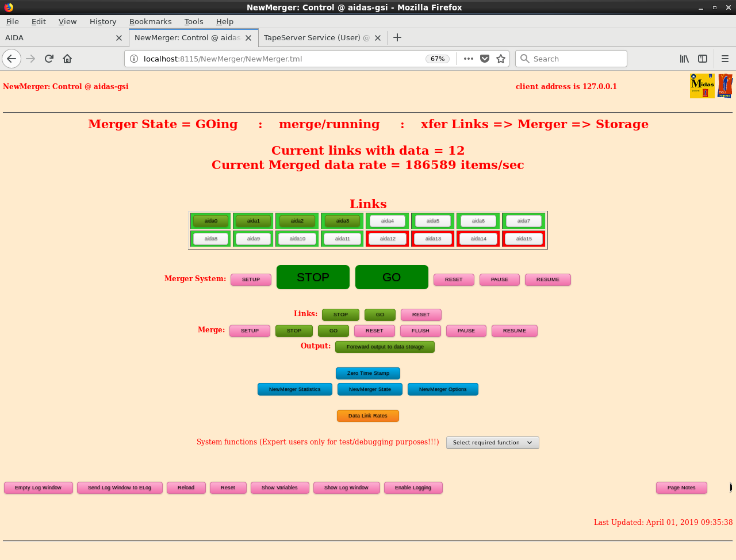Close the NewMerger Control tab
Screen dimensions: 736x560
(x=248, y=38)
